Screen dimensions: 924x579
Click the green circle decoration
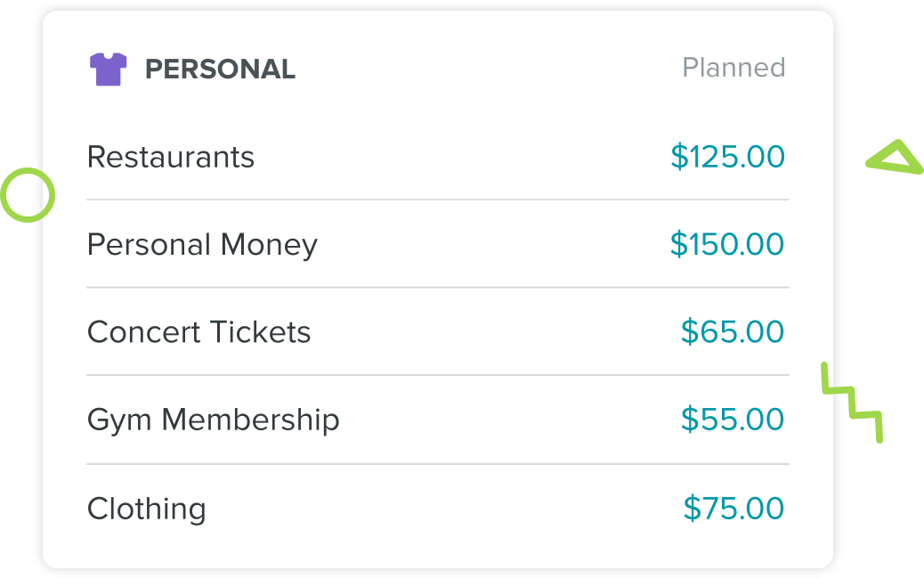[28, 195]
